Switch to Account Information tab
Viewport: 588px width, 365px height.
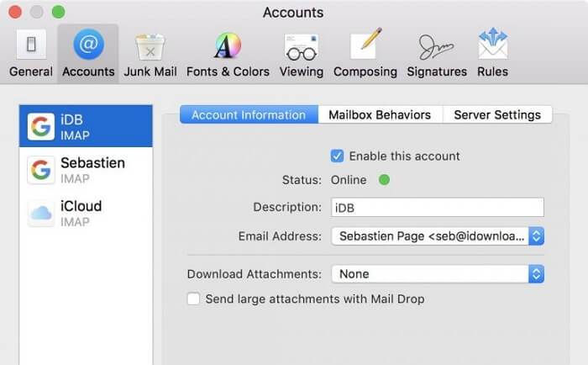(x=249, y=114)
